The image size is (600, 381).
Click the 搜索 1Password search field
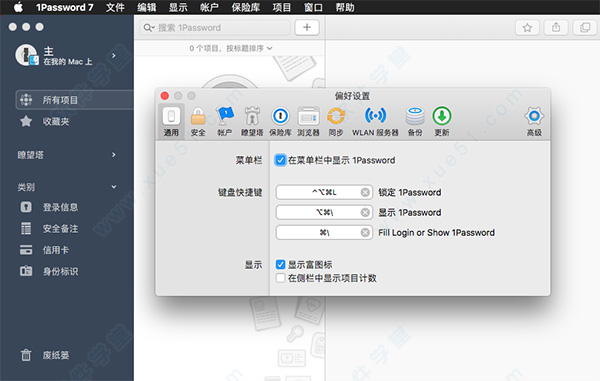(214, 28)
